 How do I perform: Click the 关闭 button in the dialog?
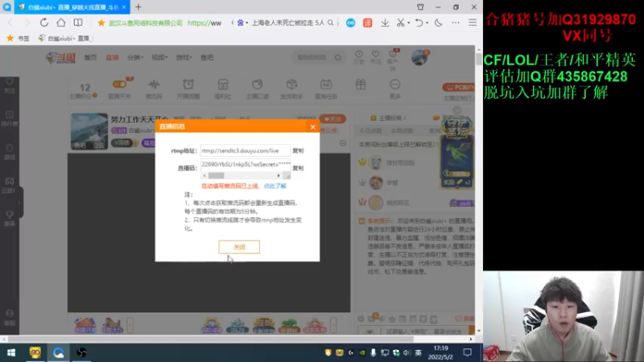tap(239, 247)
